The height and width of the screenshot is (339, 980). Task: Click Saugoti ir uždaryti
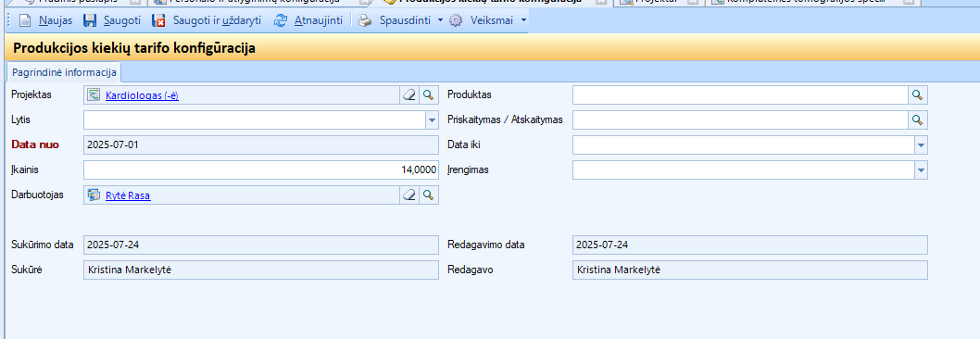pyautogui.click(x=207, y=20)
